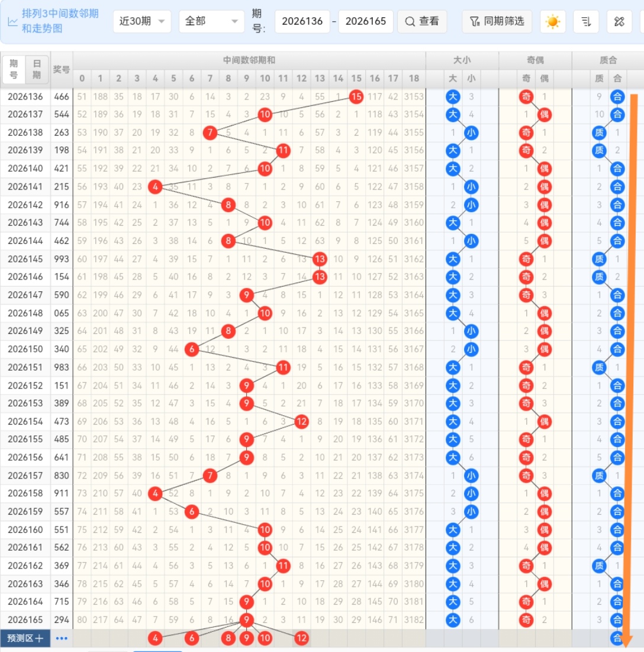Click the 奖号 column header
644x652 pixels.
pyautogui.click(x=62, y=69)
